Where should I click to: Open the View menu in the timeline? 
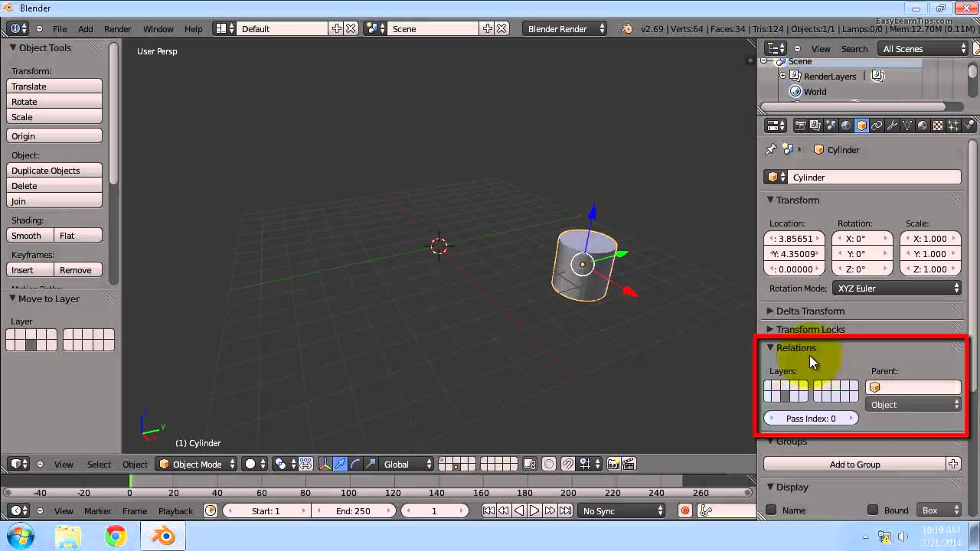(64, 510)
